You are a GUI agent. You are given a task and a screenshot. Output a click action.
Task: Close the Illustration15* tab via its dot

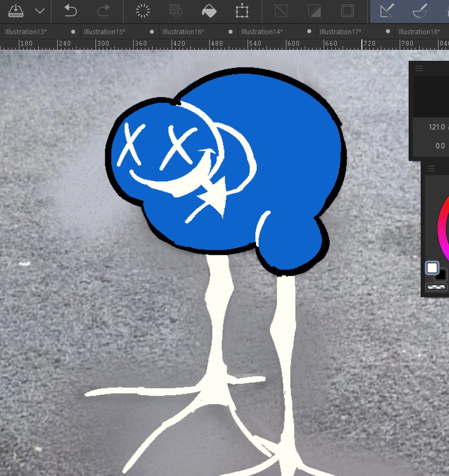152,31
